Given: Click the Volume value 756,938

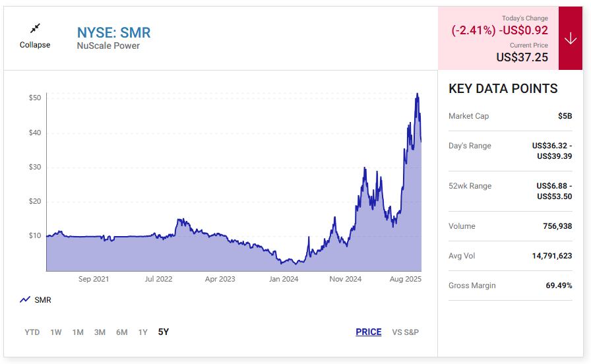Looking at the screenshot, I should [557, 226].
